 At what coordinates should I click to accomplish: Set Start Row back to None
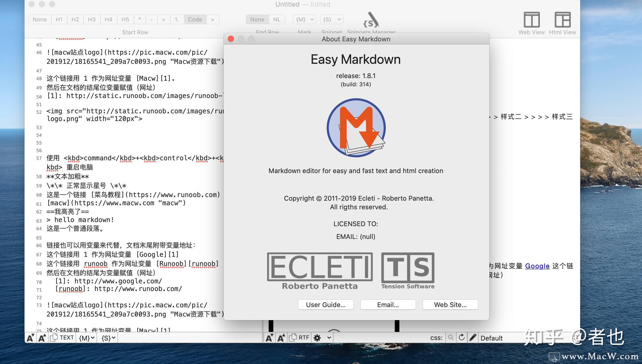coord(40,19)
